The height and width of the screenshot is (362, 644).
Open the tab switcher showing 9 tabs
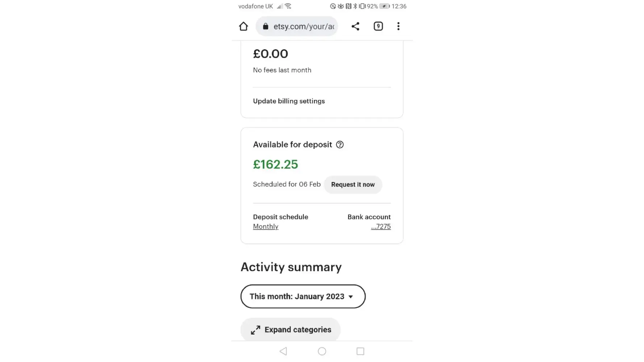point(378,26)
